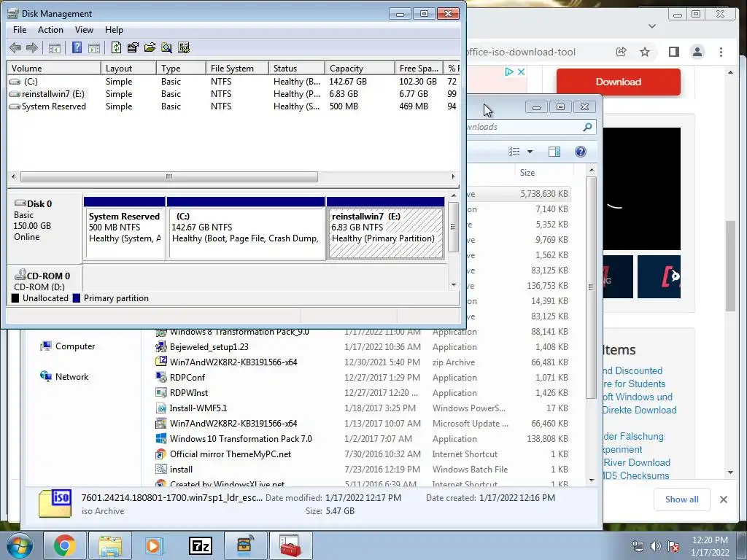The image size is (747, 560).
Task: Click the Explorer file list vertical scrollbar
Action: tap(591, 288)
